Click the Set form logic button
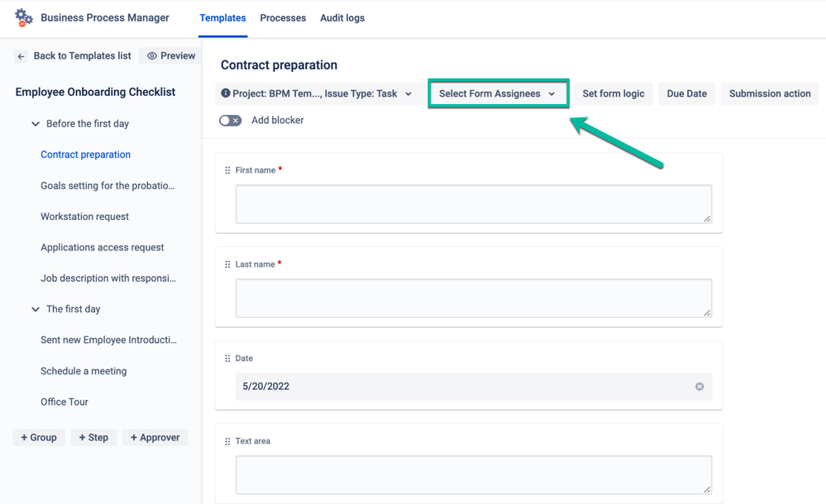Viewport: 826px width, 504px height. 613,94
